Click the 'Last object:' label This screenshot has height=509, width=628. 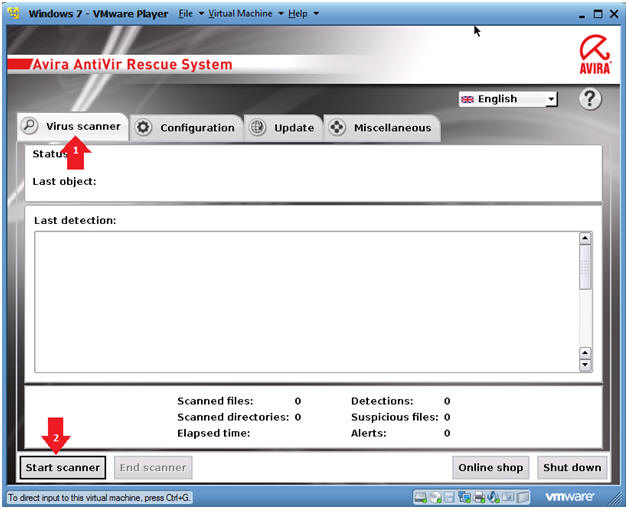64,181
